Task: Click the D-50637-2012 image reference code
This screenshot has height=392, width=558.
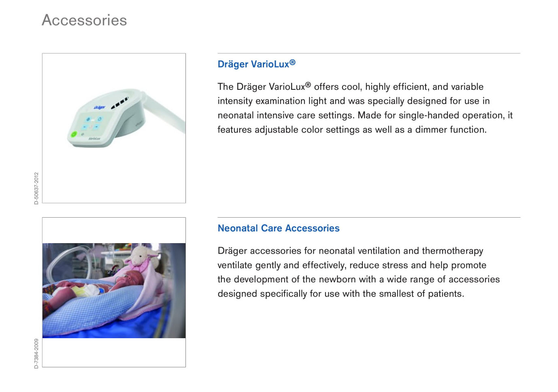Action: [36, 189]
